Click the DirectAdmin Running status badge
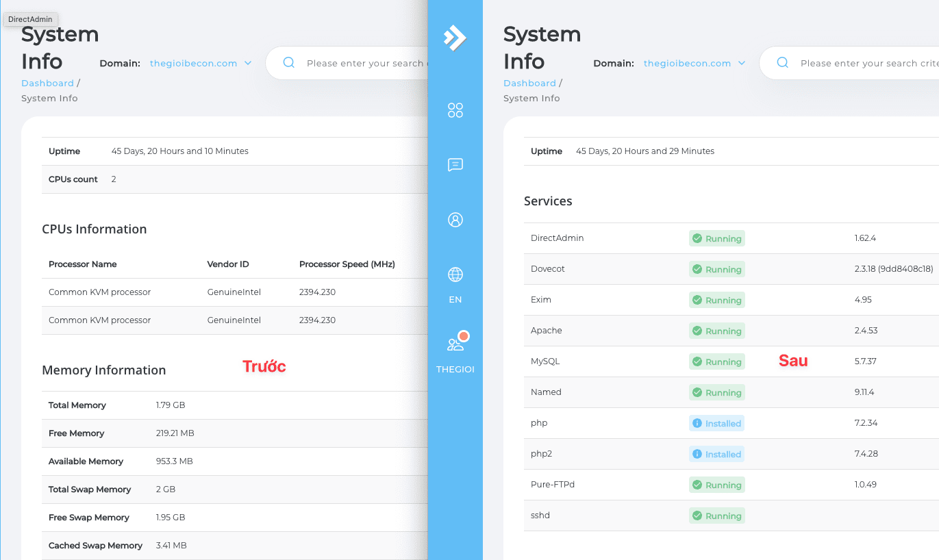 (717, 238)
